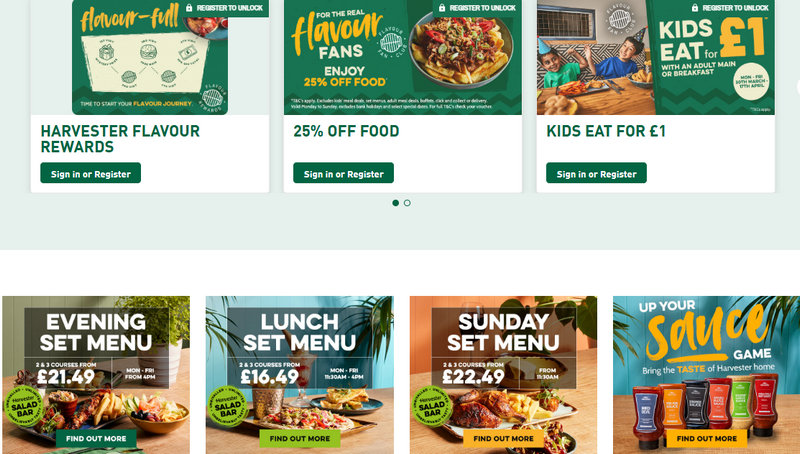Click the lock icon on the Kids Eat card
The width and height of the screenshot is (800, 454).
point(695,8)
